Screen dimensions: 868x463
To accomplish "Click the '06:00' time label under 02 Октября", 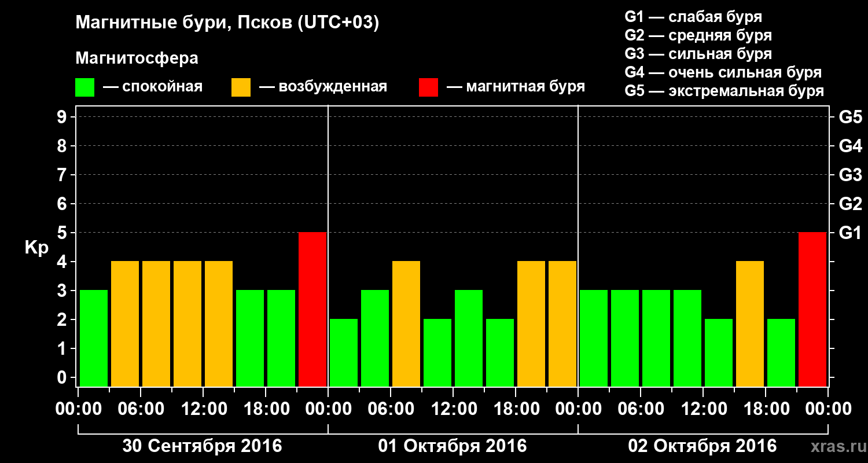I will pyautogui.click(x=641, y=410).
